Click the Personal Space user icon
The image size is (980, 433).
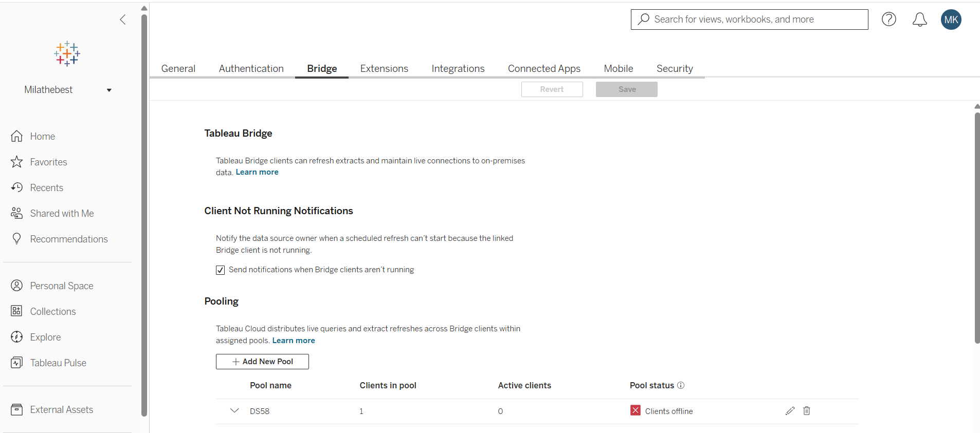[x=17, y=286]
